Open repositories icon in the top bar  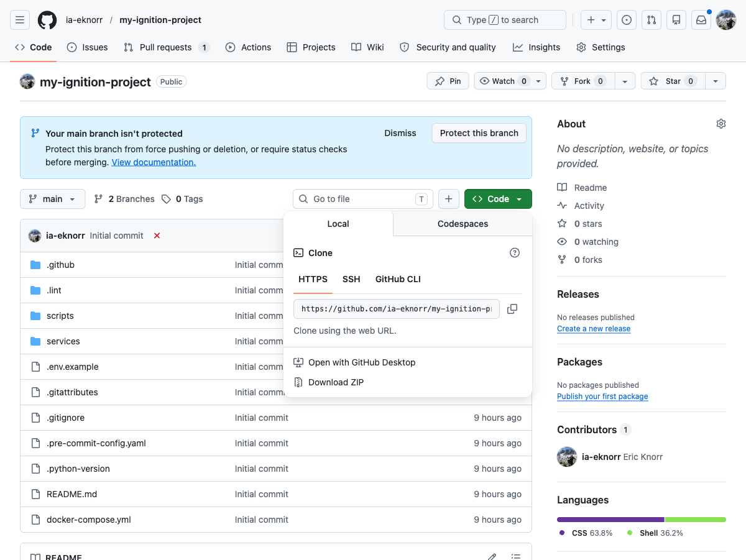676,20
